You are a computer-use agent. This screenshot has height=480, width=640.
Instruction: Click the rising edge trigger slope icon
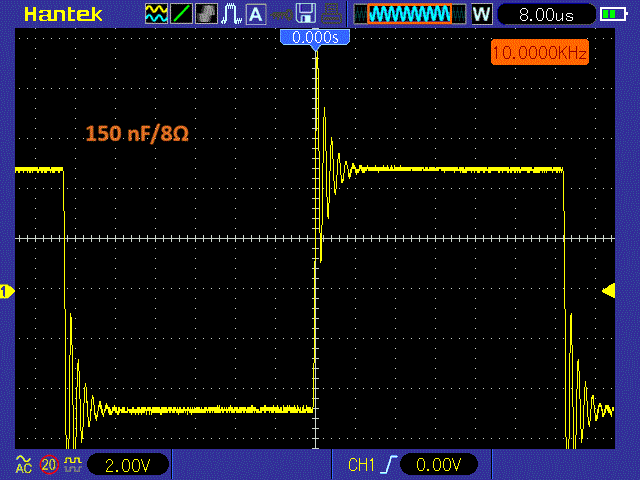tap(389, 465)
